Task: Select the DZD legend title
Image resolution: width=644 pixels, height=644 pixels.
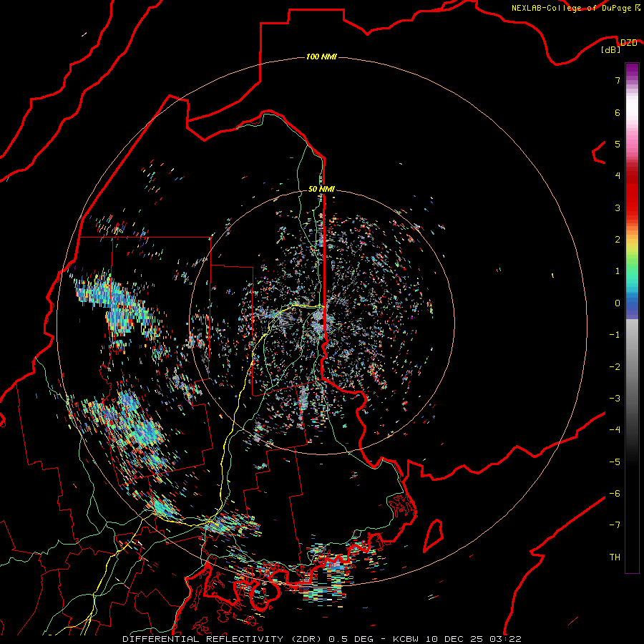Action: point(628,43)
